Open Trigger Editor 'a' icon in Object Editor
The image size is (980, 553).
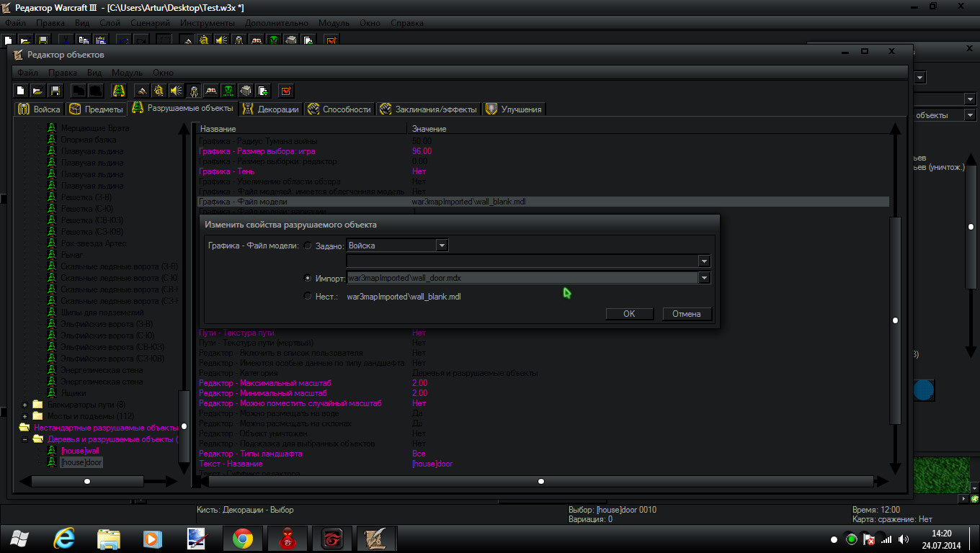pos(159,91)
